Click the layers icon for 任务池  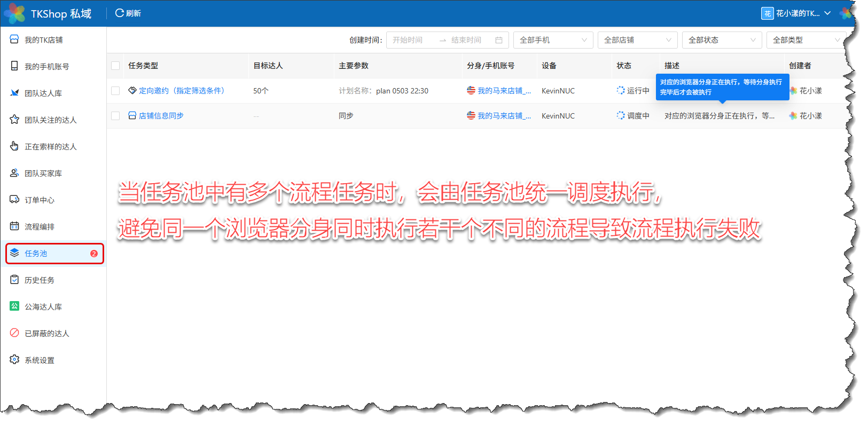click(14, 253)
